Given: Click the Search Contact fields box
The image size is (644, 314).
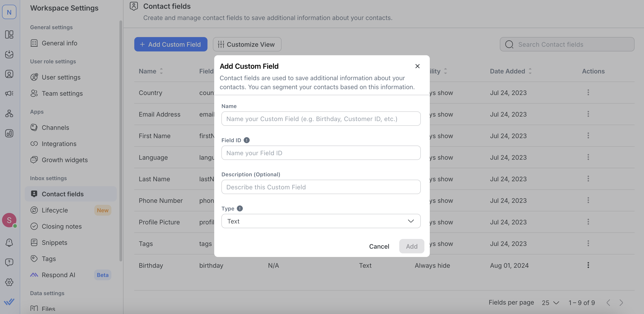Looking at the screenshot, I should 567,44.
